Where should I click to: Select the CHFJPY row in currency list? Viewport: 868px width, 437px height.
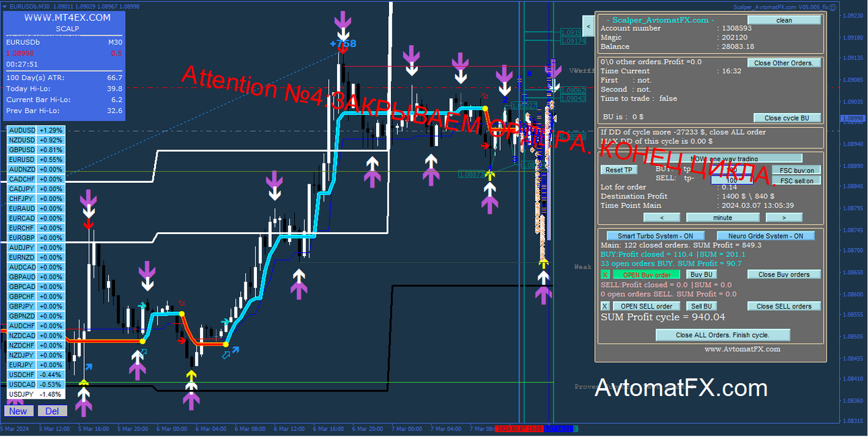(x=36, y=198)
